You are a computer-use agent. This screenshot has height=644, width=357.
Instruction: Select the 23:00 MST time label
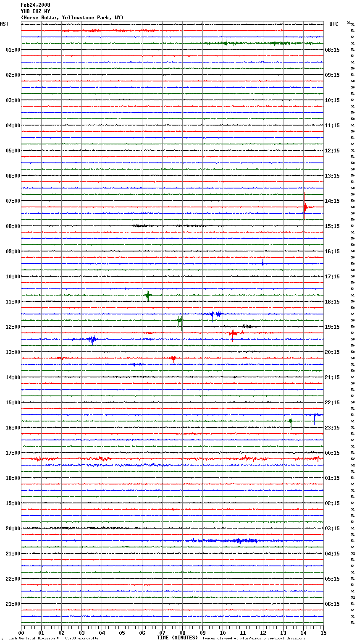point(13,604)
